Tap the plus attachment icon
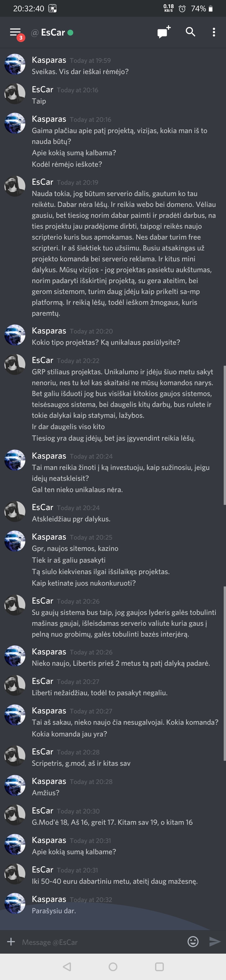226x980 pixels. pos(11,942)
